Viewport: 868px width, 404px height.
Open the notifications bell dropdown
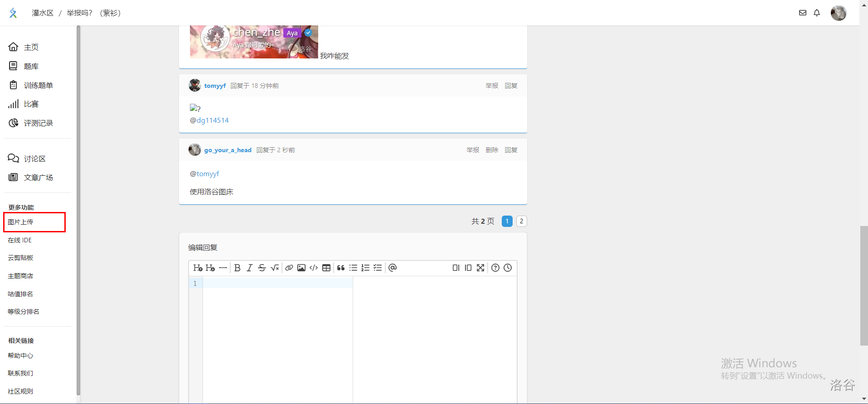pos(817,13)
